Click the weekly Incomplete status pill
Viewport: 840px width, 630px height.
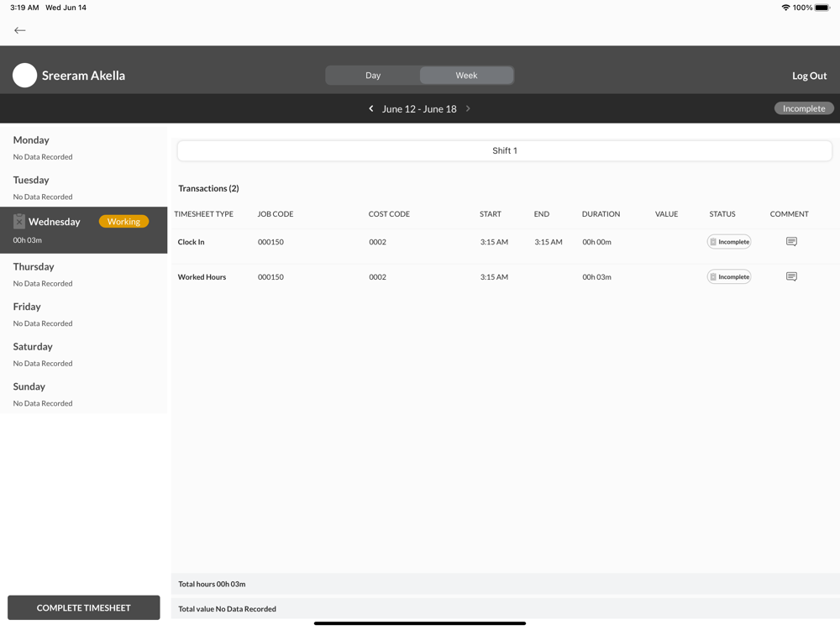[804, 108]
